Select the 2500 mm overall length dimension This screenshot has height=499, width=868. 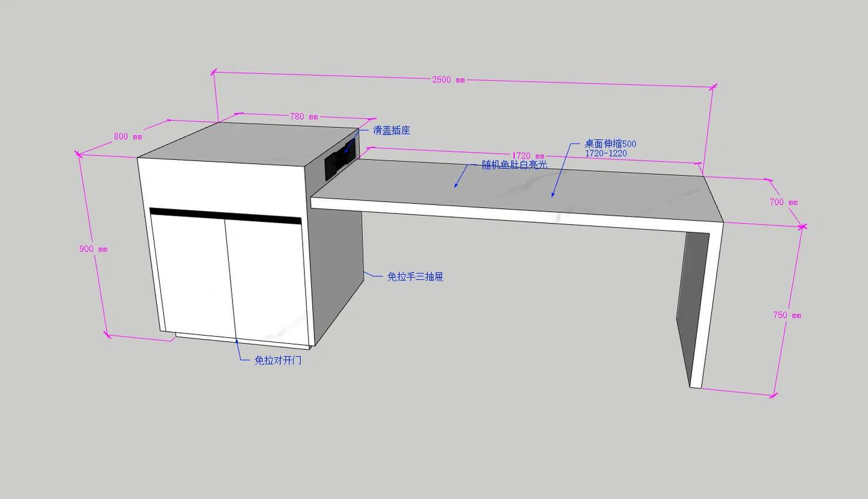[448, 80]
